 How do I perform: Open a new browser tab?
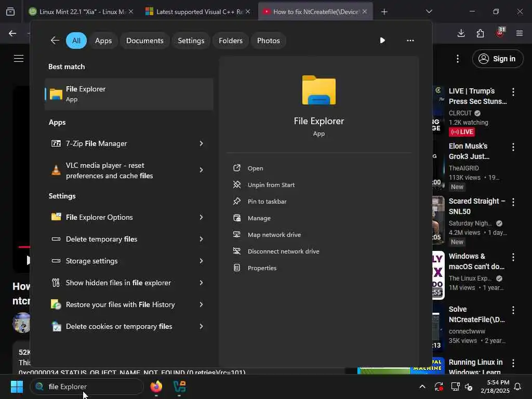pos(384,12)
